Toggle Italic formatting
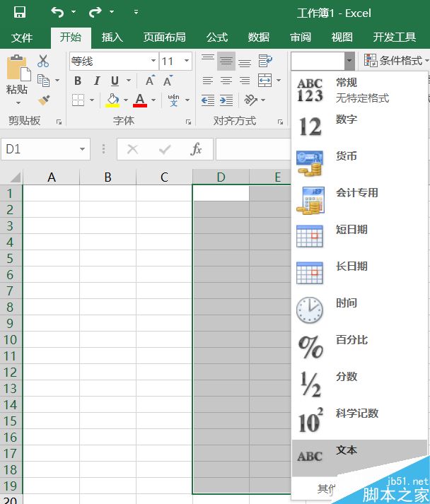The image size is (430, 504). click(x=97, y=81)
